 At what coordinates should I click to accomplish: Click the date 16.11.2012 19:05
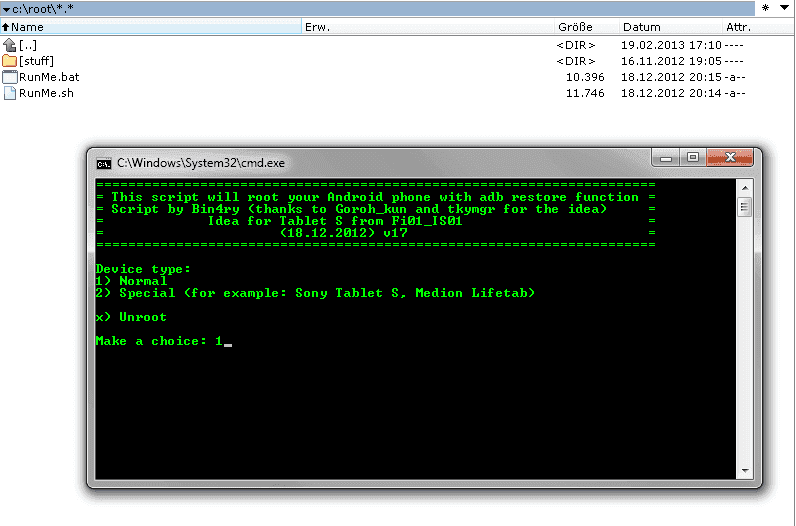click(x=671, y=61)
